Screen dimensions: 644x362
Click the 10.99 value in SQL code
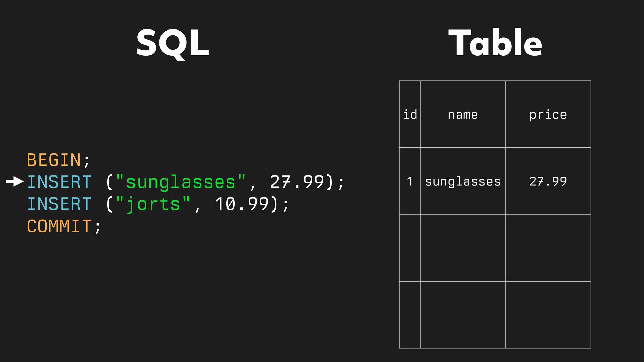[x=241, y=204]
